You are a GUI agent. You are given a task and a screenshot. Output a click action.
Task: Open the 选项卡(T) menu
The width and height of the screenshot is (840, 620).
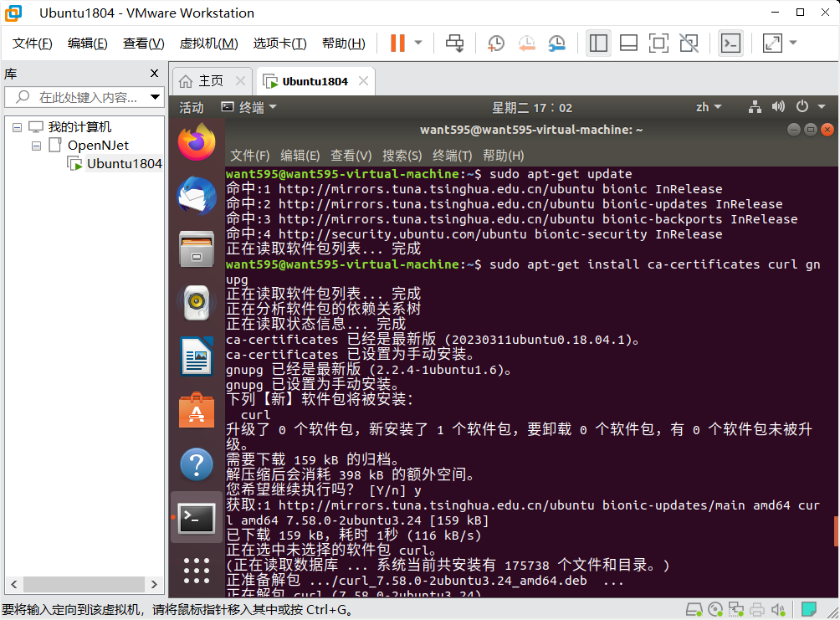279,44
